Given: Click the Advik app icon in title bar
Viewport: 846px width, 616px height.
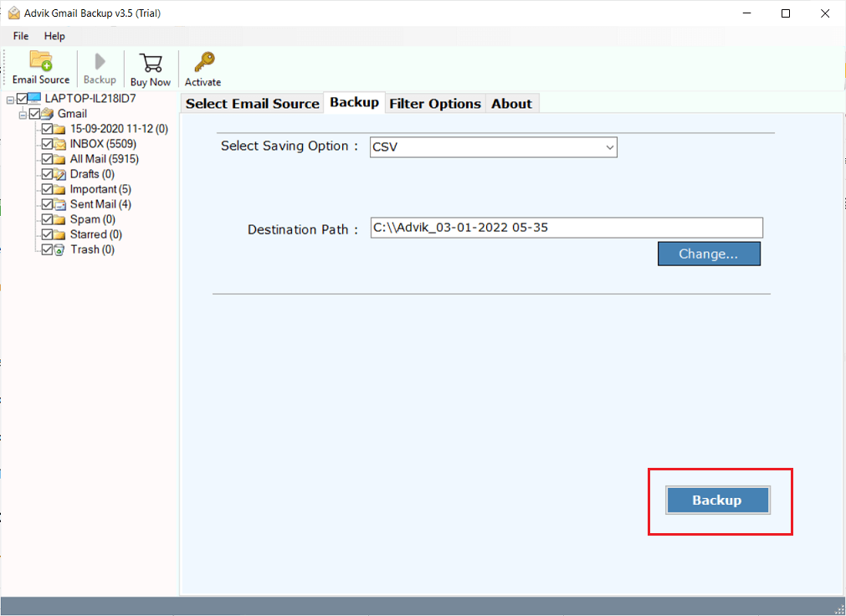Looking at the screenshot, I should click(x=13, y=13).
